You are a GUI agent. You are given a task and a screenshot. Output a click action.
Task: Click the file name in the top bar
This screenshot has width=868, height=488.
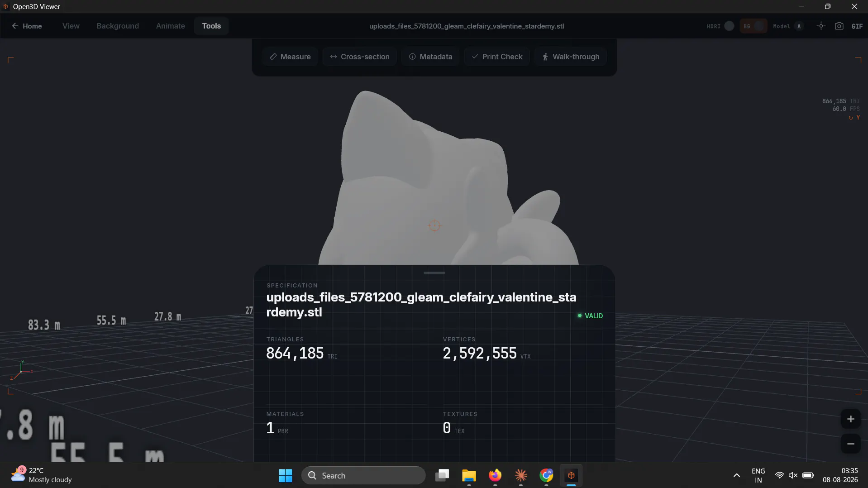point(466,26)
